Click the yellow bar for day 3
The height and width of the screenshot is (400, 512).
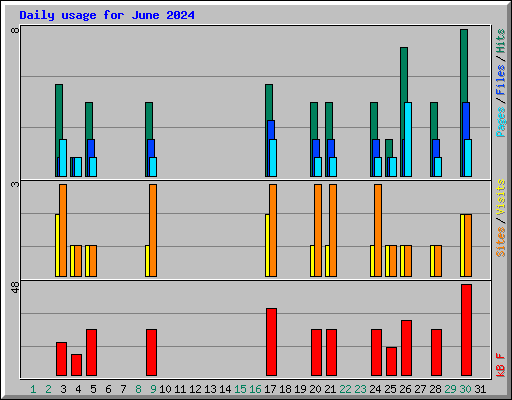pos(57,245)
